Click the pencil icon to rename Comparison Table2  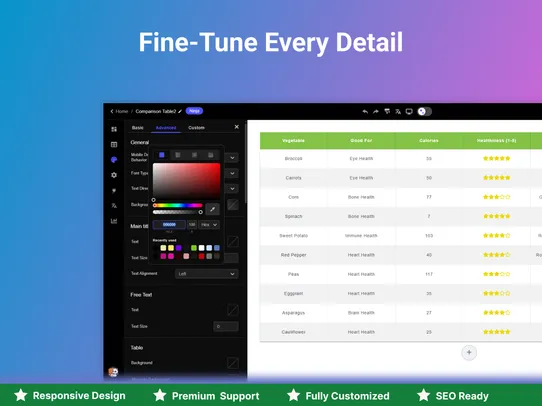click(180, 111)
